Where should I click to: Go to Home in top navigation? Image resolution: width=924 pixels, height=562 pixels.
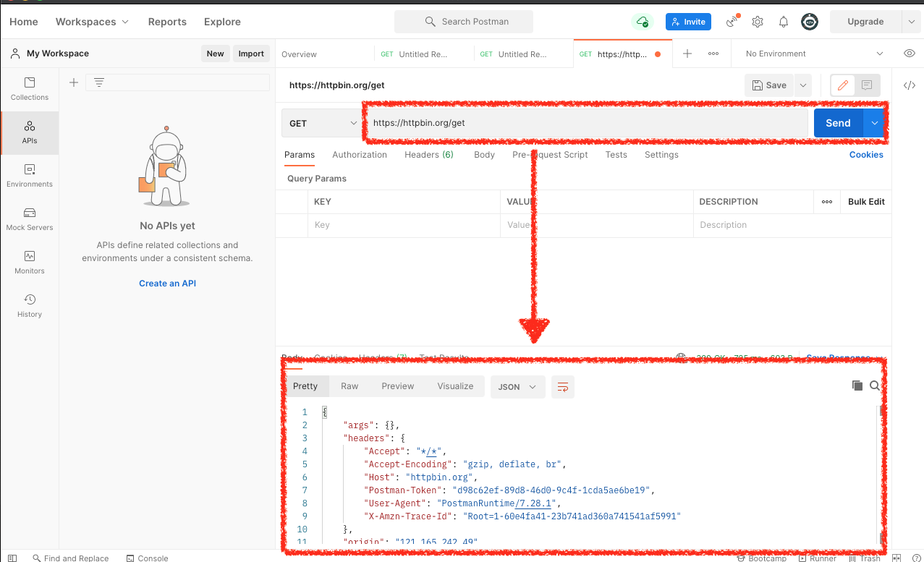click(x=24, y=22)
